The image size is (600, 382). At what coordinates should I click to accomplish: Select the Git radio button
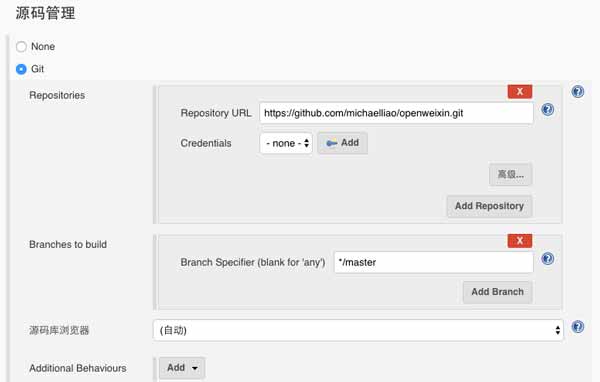(x=21, y=69)
